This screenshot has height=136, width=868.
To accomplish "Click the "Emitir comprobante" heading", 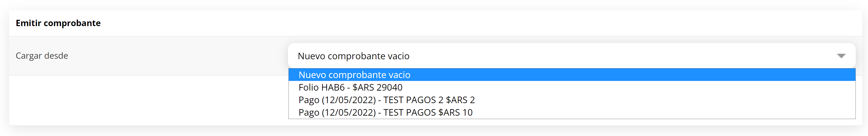I will click(x=58, y=23).
